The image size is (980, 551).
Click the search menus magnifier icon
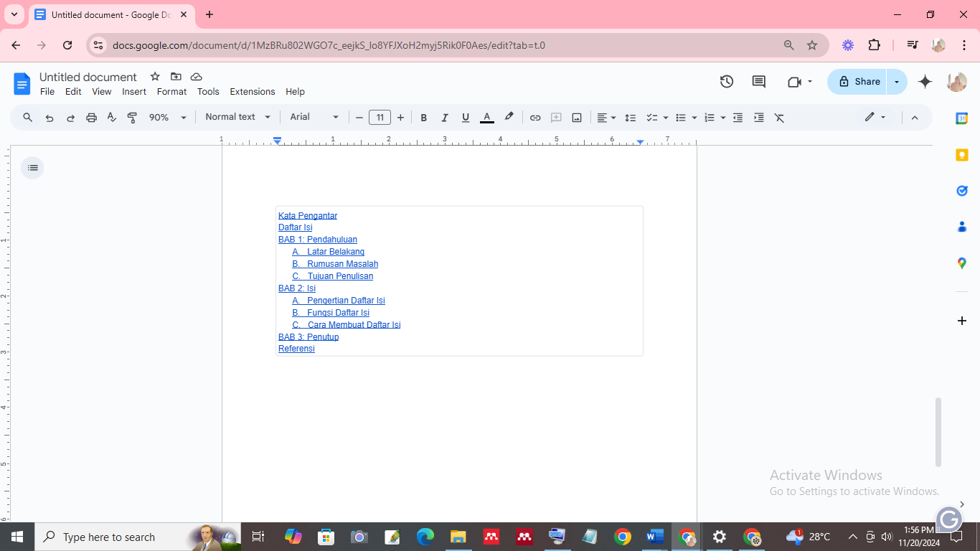[x=28, y=118]
